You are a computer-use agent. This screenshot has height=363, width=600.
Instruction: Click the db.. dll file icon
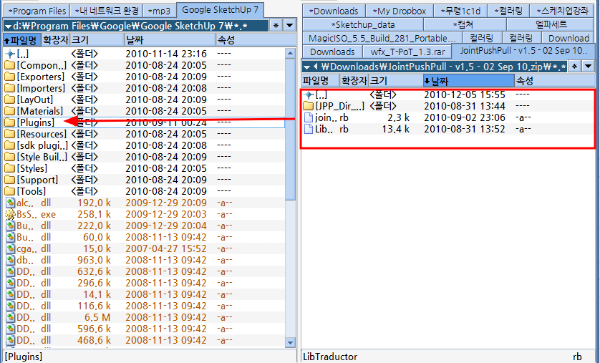(x=10, y=260)
